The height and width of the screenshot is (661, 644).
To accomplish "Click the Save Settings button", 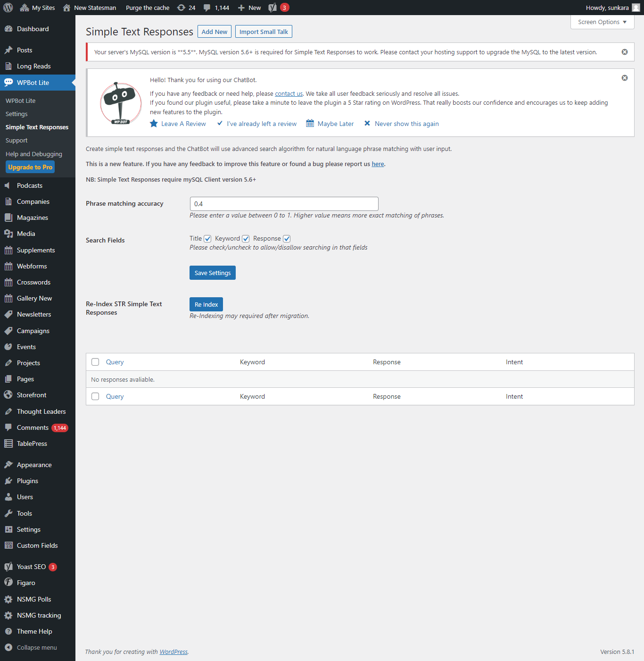I will point(213,273).
